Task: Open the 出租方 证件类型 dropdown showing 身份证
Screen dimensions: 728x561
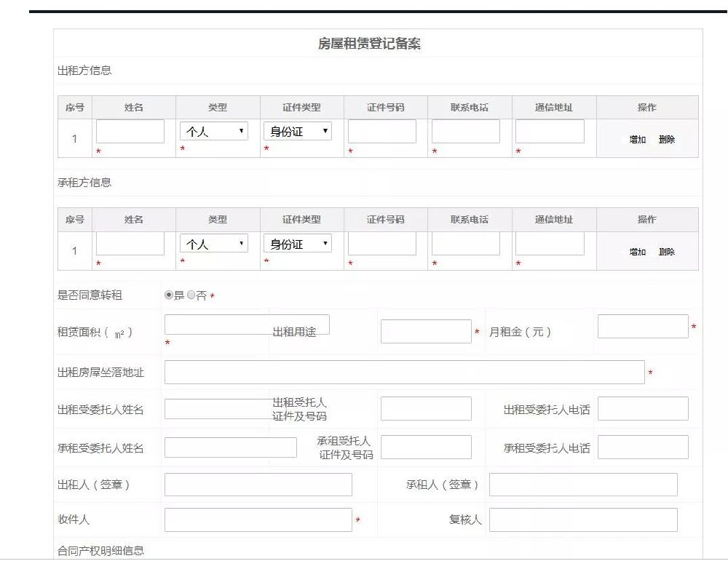Action: click(x=298, y=131)
